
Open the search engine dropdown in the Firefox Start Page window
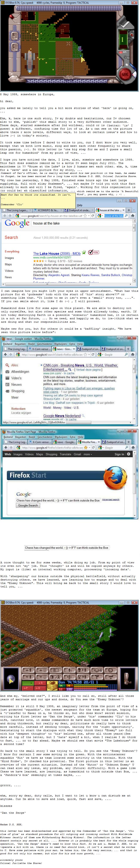(101, 448)
